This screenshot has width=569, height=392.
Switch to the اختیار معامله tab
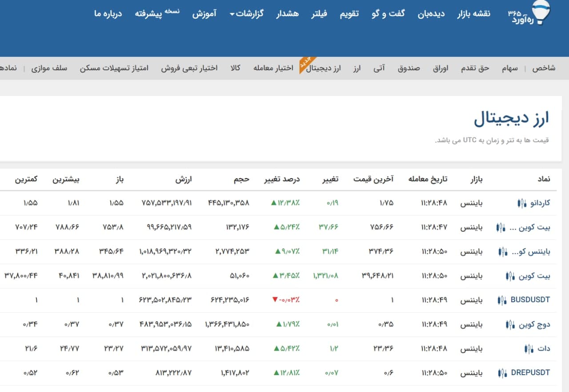pyautogui.click(x=273, y=68)
